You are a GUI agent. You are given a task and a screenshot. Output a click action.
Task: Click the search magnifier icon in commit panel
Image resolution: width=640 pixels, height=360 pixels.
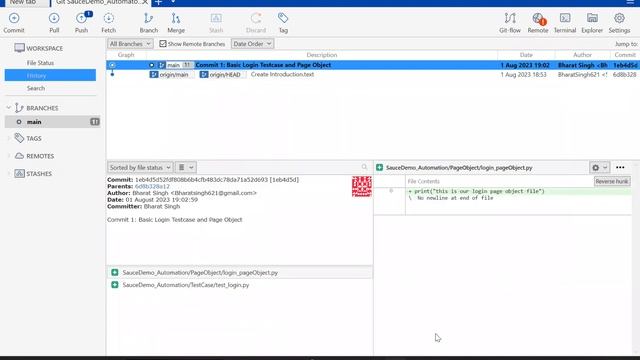tap(364, 167)
